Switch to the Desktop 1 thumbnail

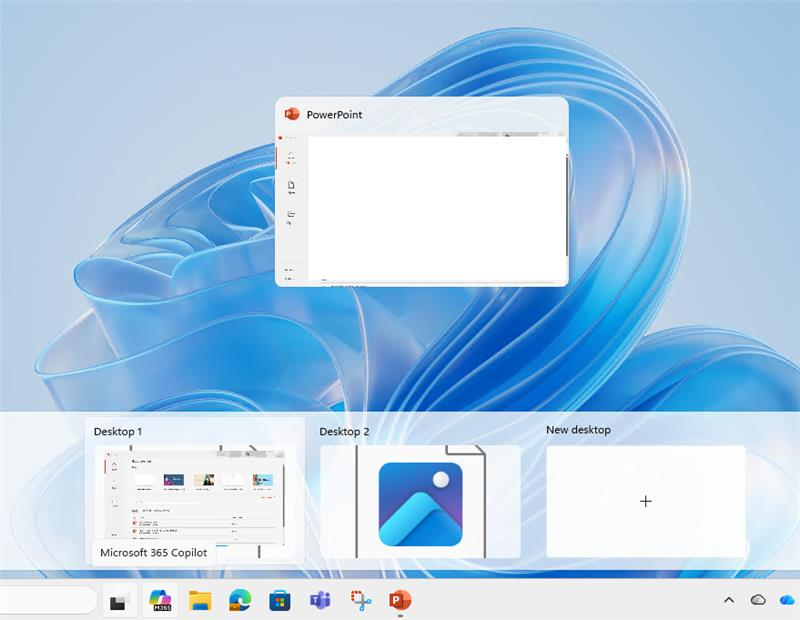click(x=195, y=501)
